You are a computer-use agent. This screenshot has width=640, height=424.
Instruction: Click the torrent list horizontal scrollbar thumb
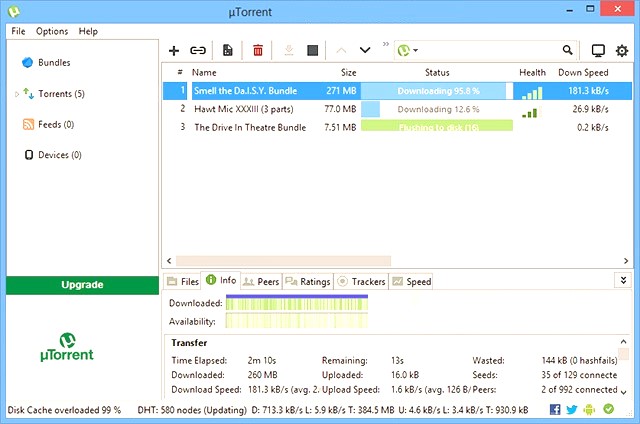(x=283, y=261)
